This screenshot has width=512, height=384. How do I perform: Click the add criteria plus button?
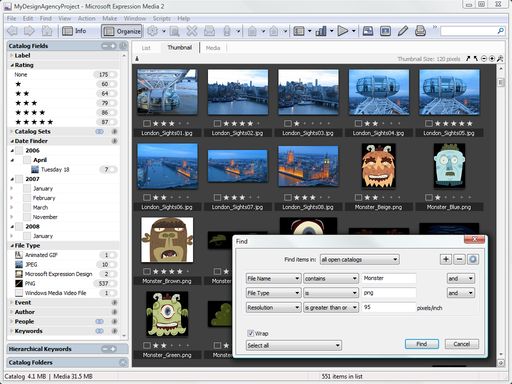446,259
